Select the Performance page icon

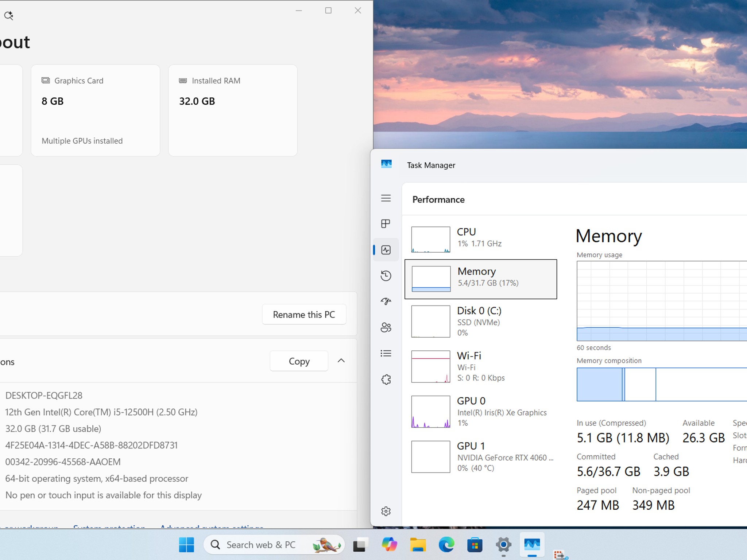(x=386, y=250)
